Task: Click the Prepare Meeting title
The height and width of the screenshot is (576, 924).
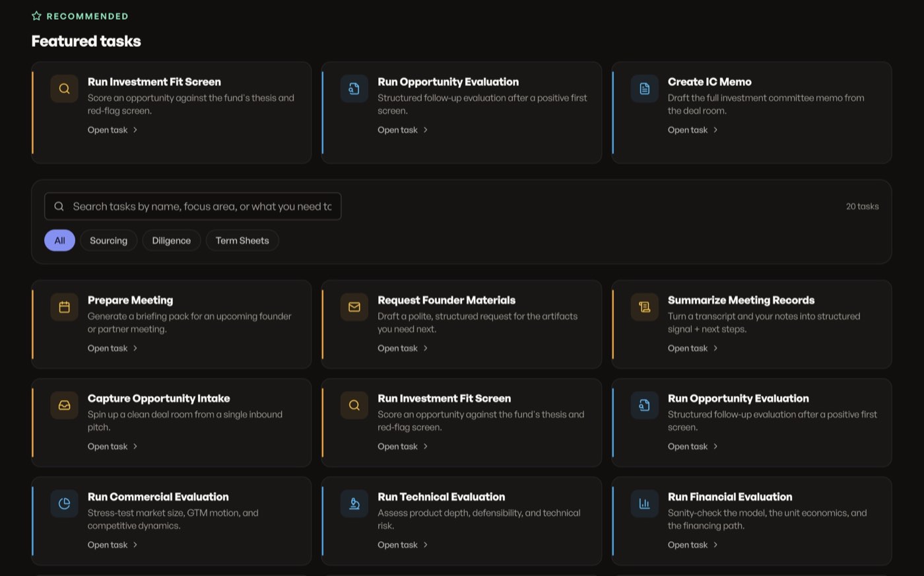Action: click(130, 300)
